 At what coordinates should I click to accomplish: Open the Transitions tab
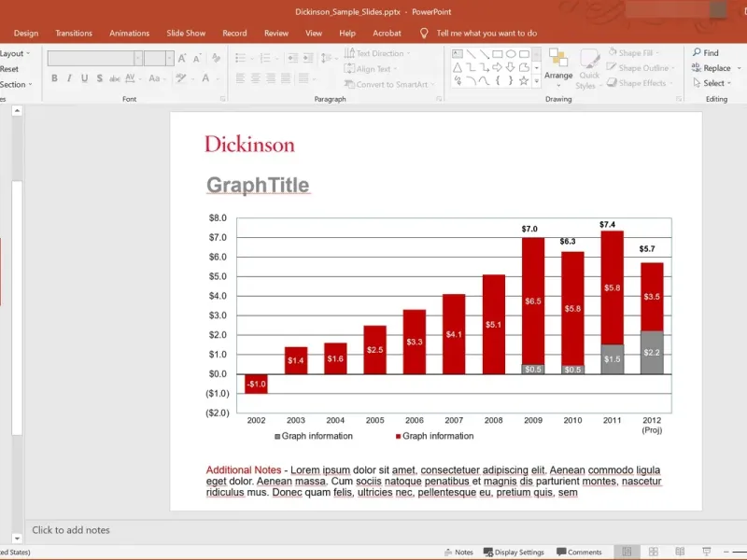point(74,34)
